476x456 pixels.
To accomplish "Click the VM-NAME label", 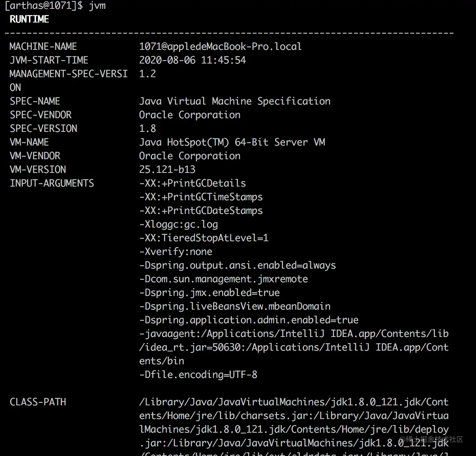I will tap(29, 142).
